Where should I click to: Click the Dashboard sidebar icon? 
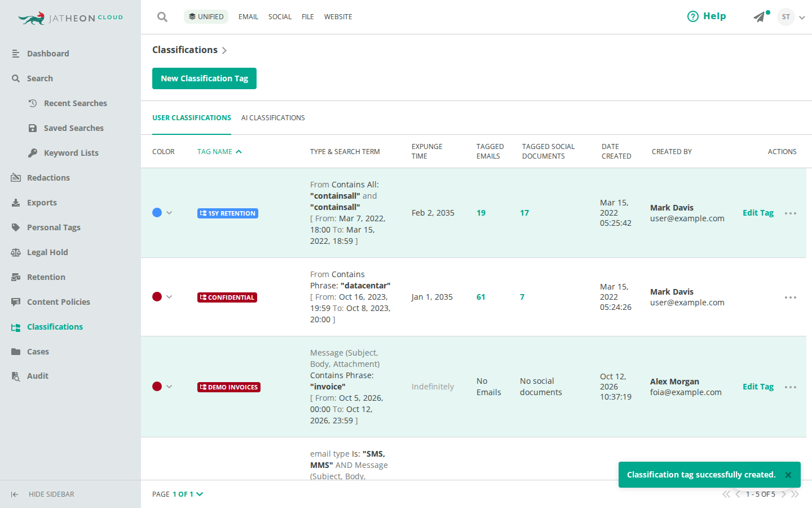coord(16,54)
